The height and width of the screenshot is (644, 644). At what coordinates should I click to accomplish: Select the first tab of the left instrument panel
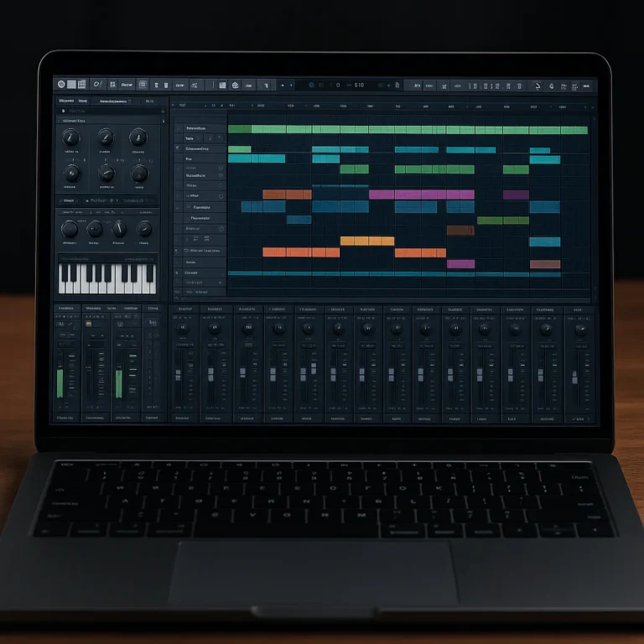click(x=66, y=101)
